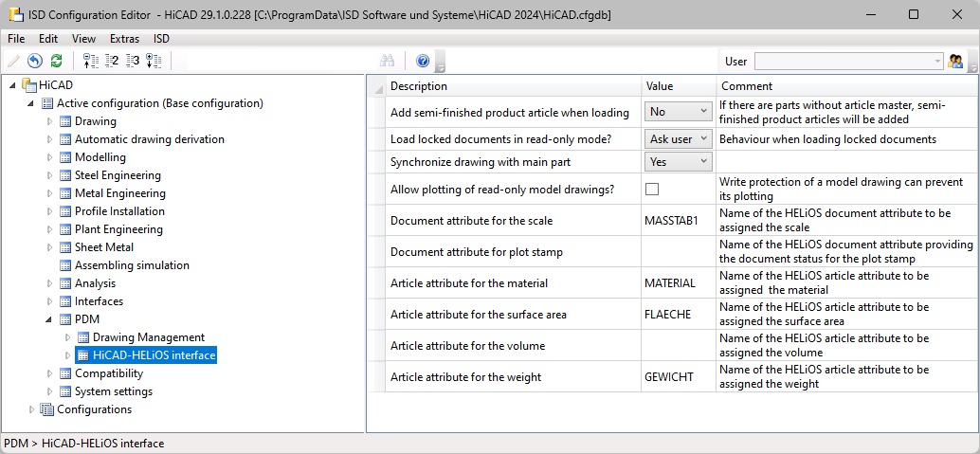This screenshot has width=980, height=454.
Task: Open the Load locked documents dropdown
Action: coord(678,138)
